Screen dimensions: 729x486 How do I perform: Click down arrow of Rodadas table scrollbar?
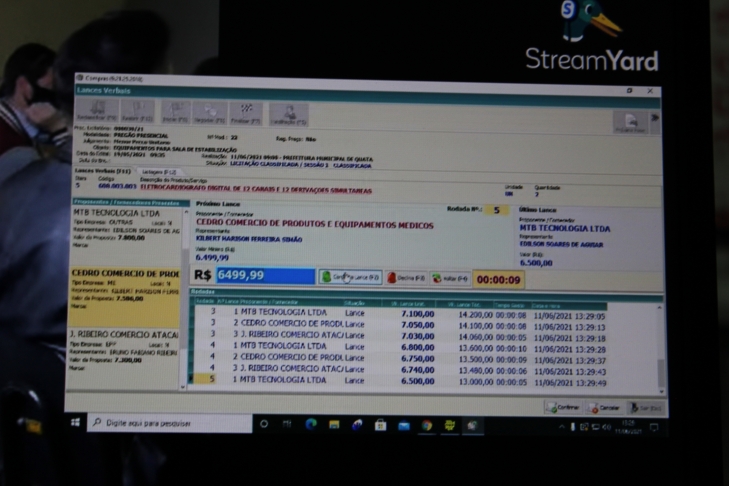click(x=662, y=392)
